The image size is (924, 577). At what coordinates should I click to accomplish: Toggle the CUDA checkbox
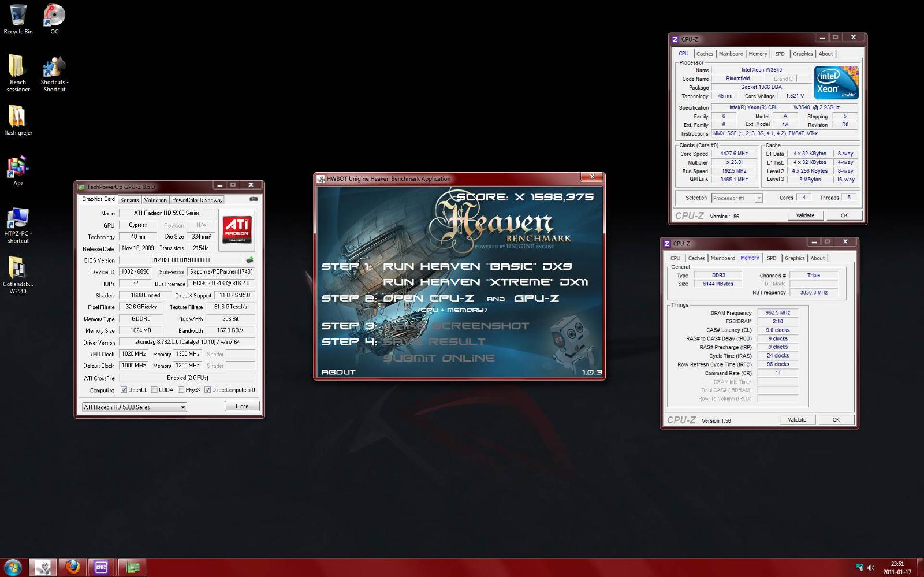pyautogui.click(x=154, y=390)
